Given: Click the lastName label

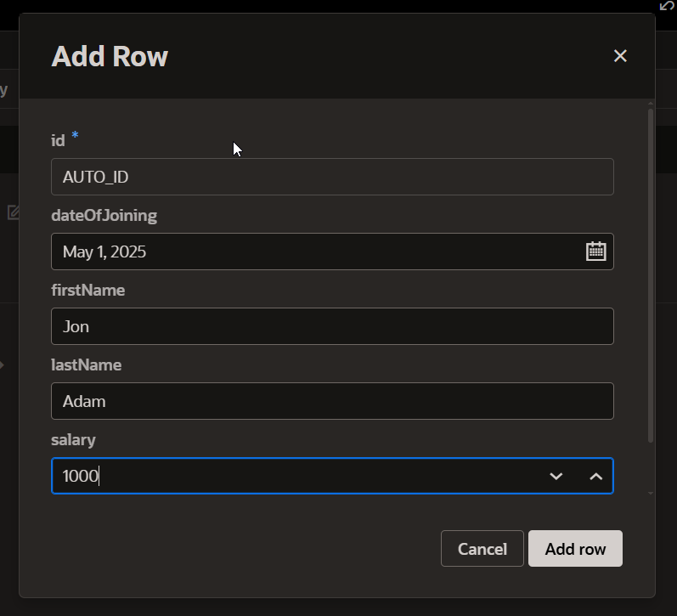Looking at the screenshot, I should (x=87, y=365).
